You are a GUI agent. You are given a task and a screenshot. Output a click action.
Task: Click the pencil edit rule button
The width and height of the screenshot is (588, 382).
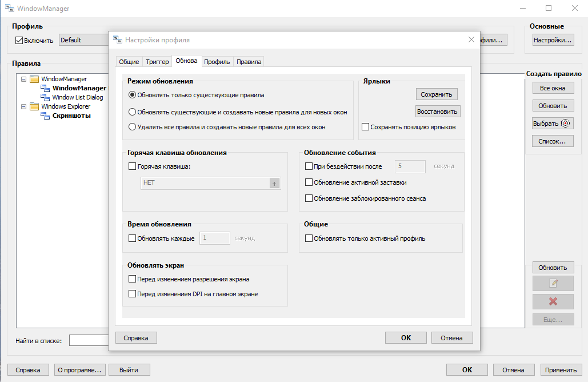553,283
